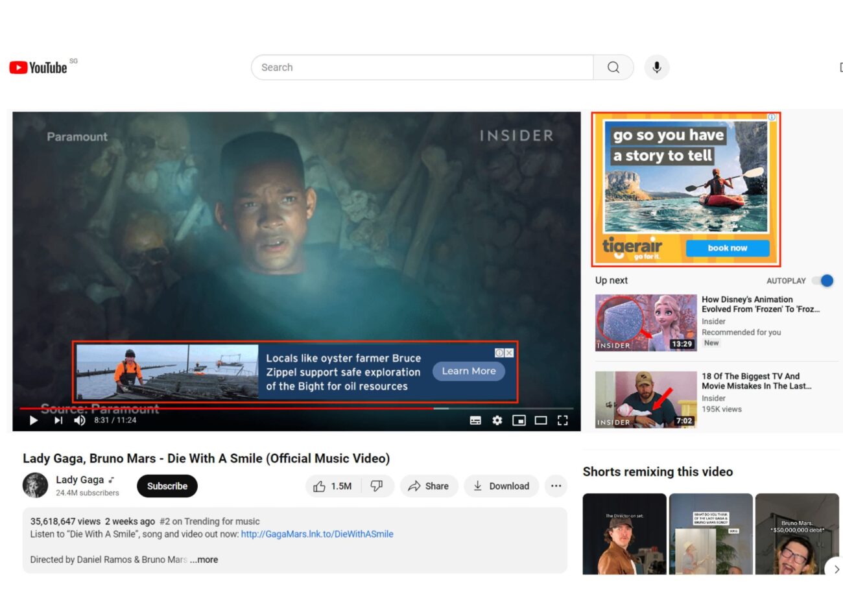
Task: Skip to the next video
Action: click(58, 420)
